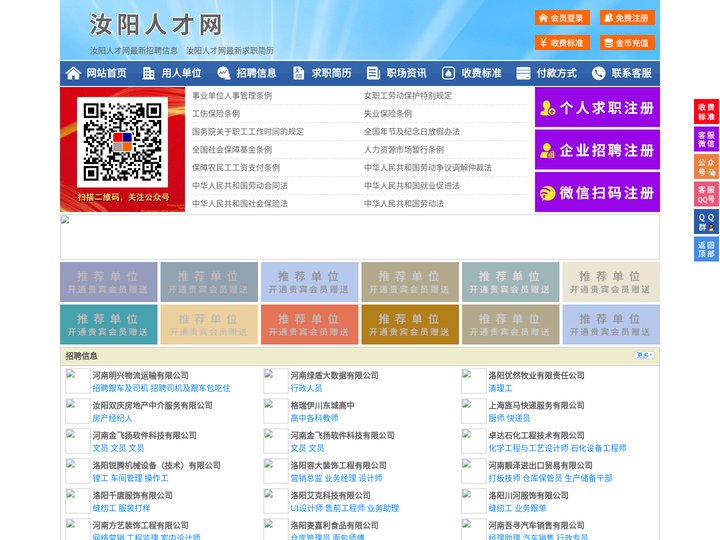Click the logo thumbnail for 河南绿盾大数据有限公司
Image resolution: width=720 pixels, height=540 pixels.
276,381
